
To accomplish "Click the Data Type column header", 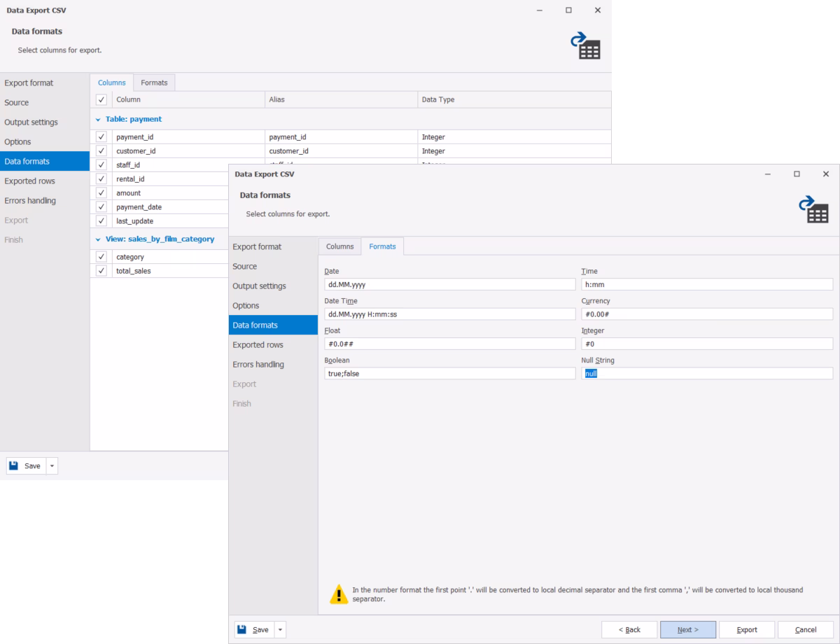I will click(514, 99).
